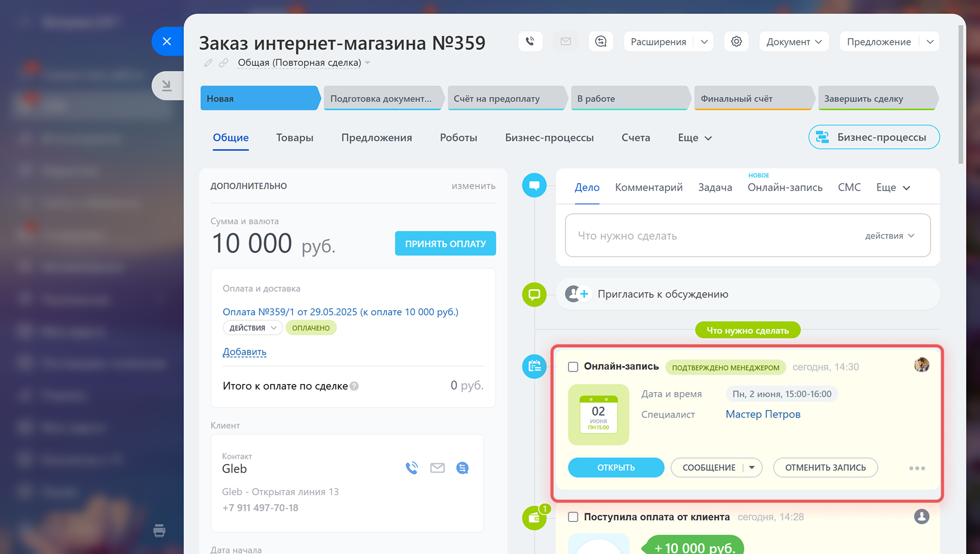This screenshot has height=554, width=980.
Task: Expand the Расширения dropdown
Action: [x=704, y=42]
